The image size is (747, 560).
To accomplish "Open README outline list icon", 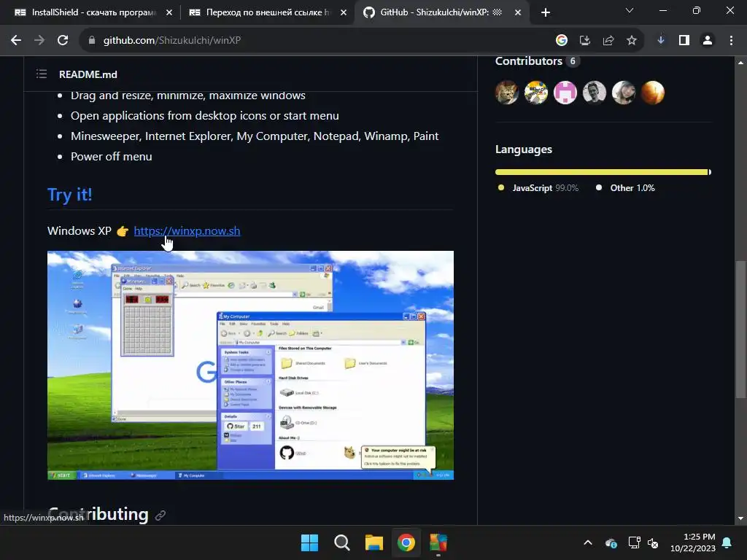I will (x=42, y=74).
